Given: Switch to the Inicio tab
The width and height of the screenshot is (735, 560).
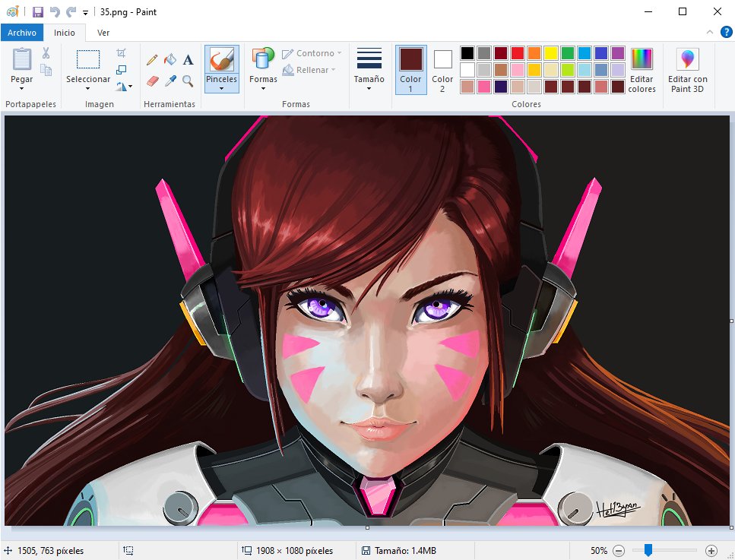Looking at the screenshot, I should click(x=64, y=33).
